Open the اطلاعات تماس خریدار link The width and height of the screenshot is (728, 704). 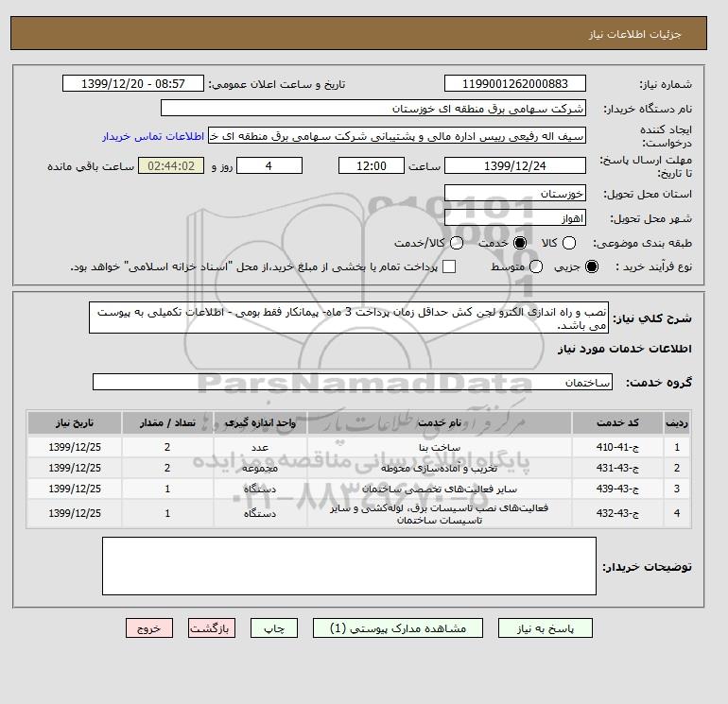(153, 136)
